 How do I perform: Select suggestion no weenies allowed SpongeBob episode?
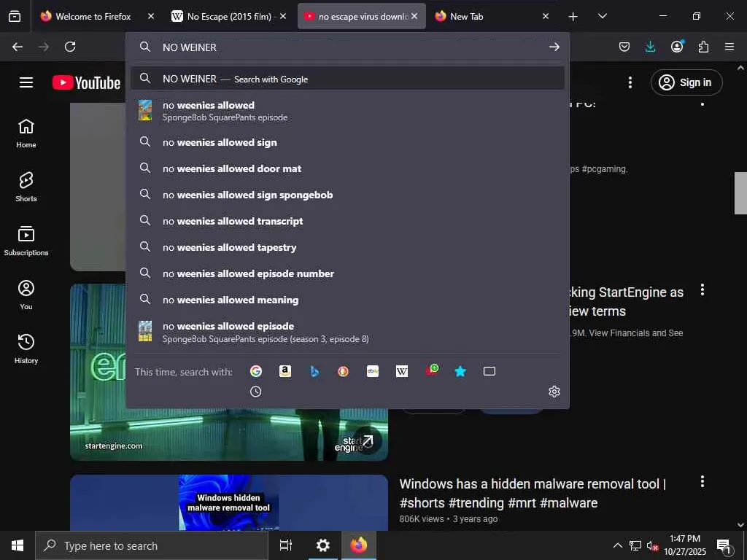pos(348,111)
